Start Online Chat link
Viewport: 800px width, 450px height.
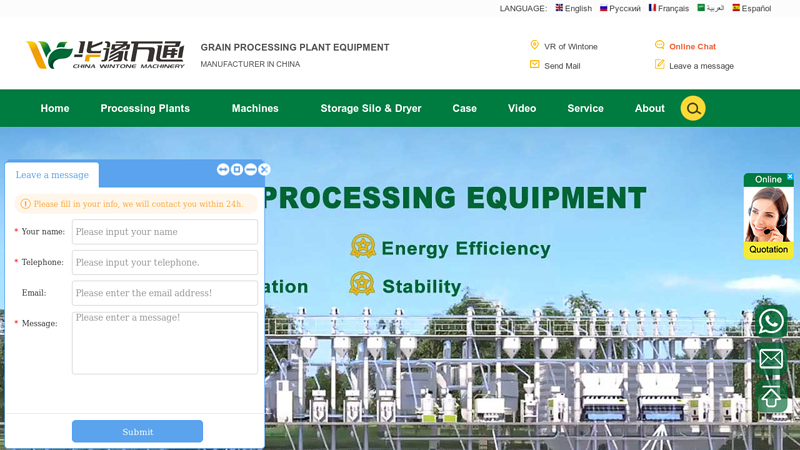click(x=692, y=46)
